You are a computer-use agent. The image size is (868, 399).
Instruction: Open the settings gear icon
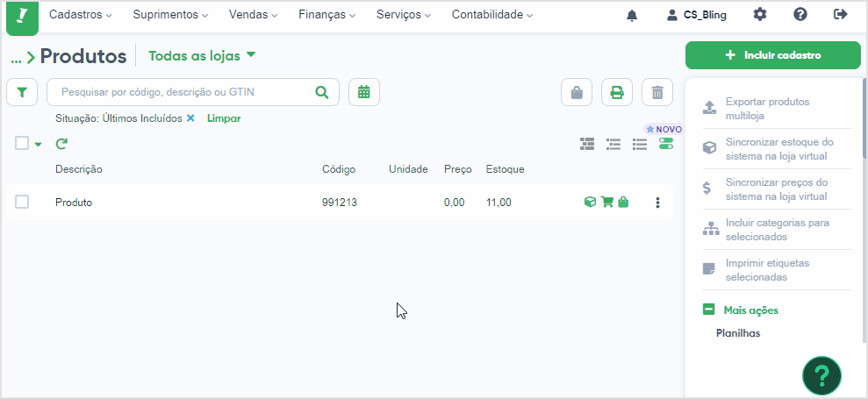[760, 15]
